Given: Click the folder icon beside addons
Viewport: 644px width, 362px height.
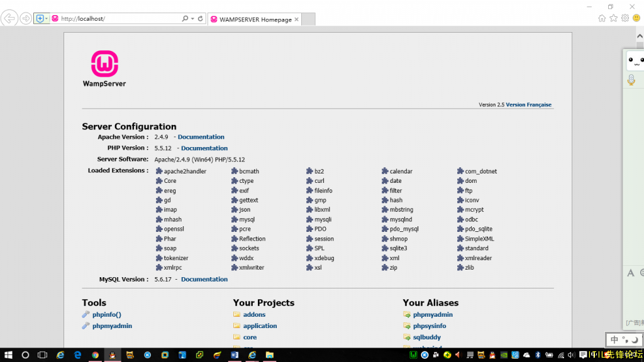Looking at the screenshot, I should pos(236,314).
